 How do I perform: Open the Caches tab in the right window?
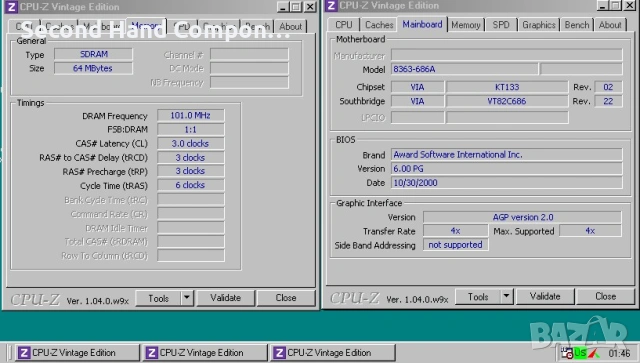379,25
